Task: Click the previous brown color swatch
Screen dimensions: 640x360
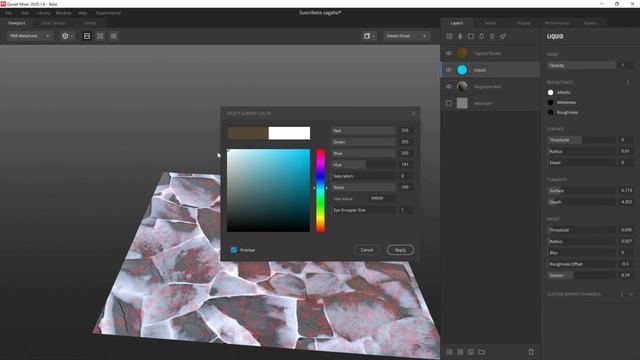Action: pyautogui.click(x=248, y=133)
